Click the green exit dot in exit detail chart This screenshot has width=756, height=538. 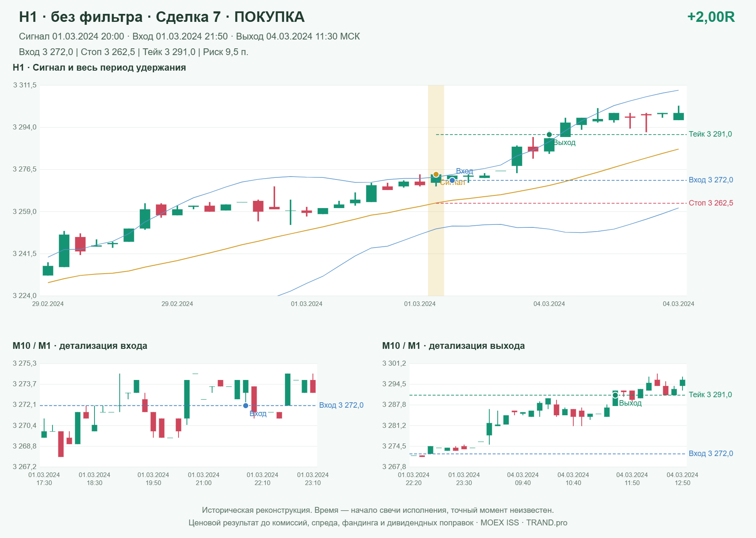[x=615, y=395]
